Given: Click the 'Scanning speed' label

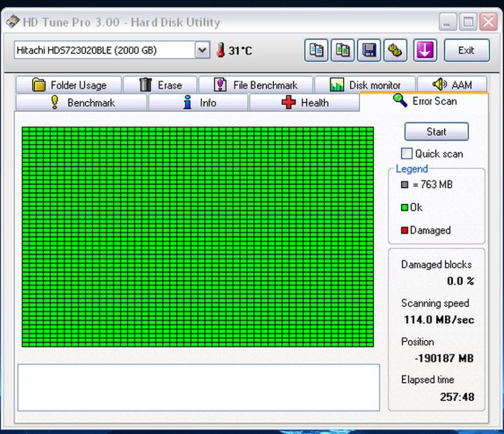Looking at the screenshot, I should pos(435,303).
